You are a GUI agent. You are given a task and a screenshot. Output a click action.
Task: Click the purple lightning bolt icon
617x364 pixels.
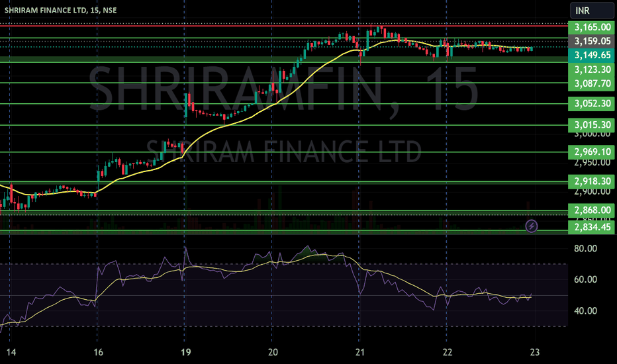[x=532, y=226]
